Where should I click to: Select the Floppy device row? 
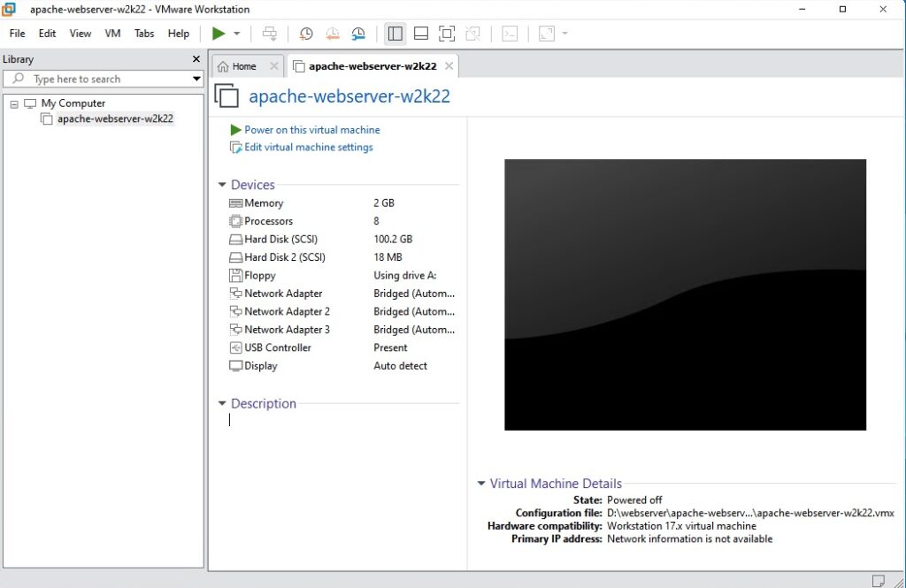pos(342,276)
